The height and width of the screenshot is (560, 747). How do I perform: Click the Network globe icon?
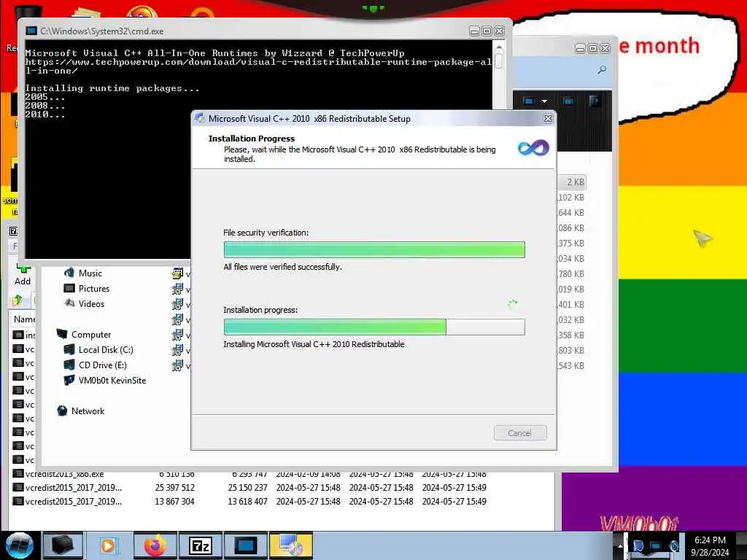tap(62, 411)
